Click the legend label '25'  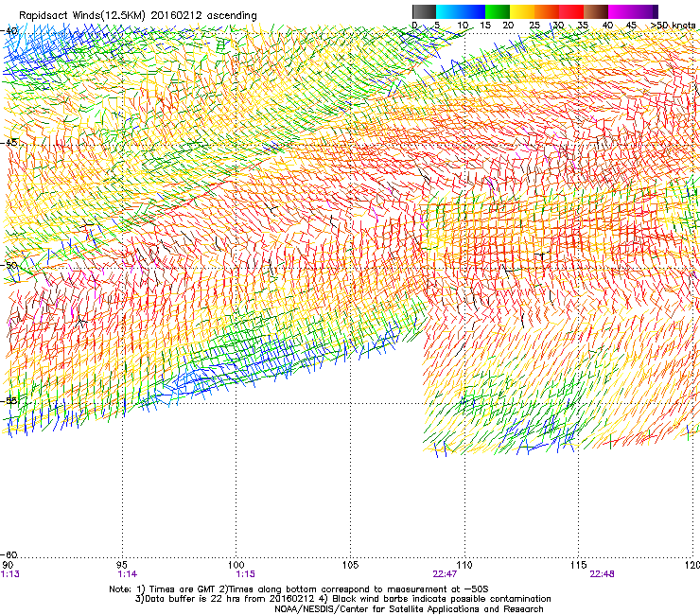coord(534,26)
